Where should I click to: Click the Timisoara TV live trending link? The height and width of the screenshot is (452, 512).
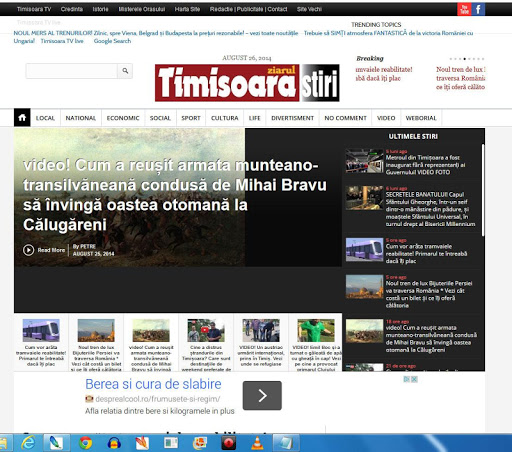[x=62, y=41]
